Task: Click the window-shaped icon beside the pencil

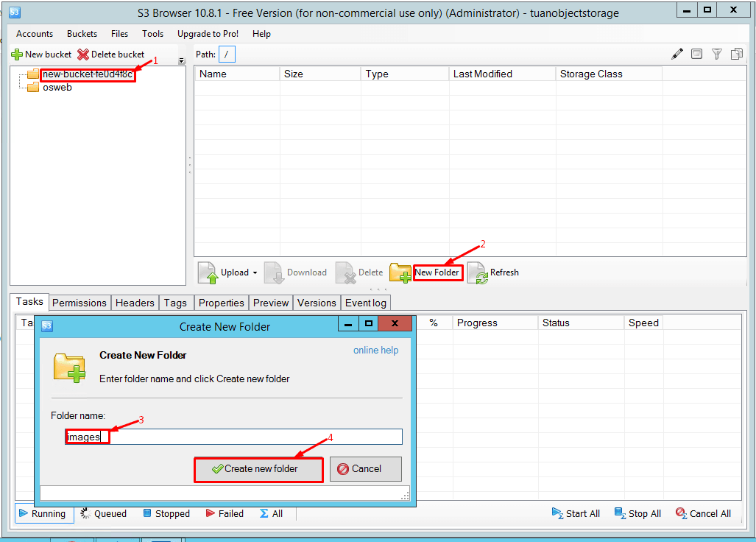Action: 696,54
